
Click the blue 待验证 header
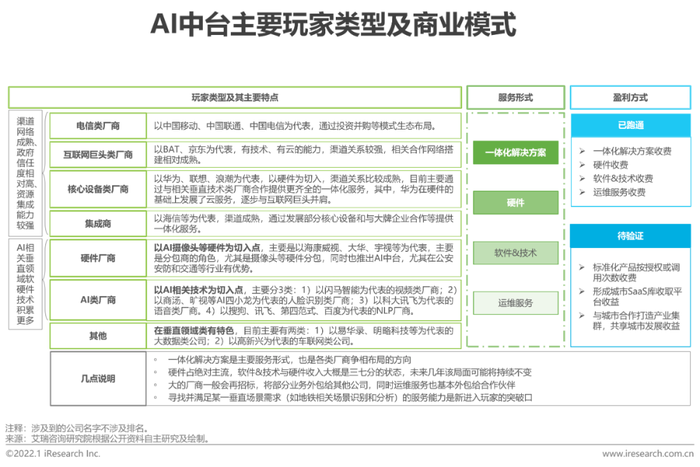point(630,236)
